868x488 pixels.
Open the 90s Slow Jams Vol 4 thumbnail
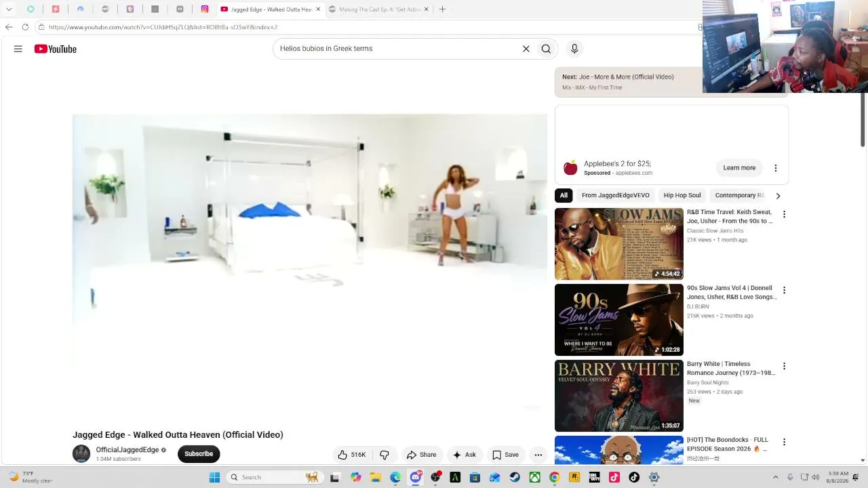click(619, 320)
